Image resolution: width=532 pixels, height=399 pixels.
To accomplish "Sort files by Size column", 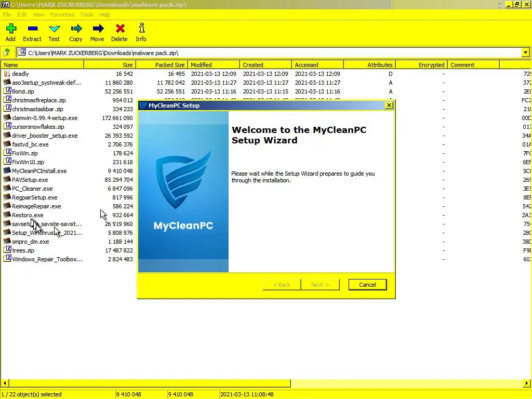I will click(110, 65).
